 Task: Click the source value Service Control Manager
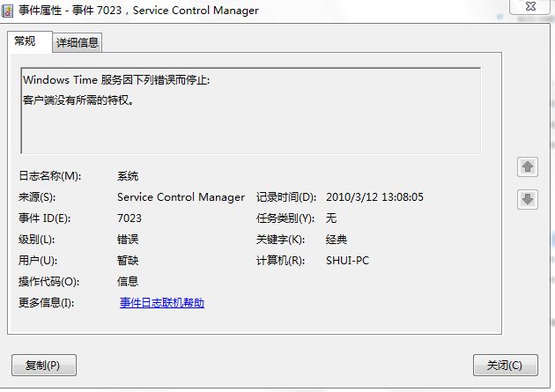pyautogui.click(x=181, y=197)
